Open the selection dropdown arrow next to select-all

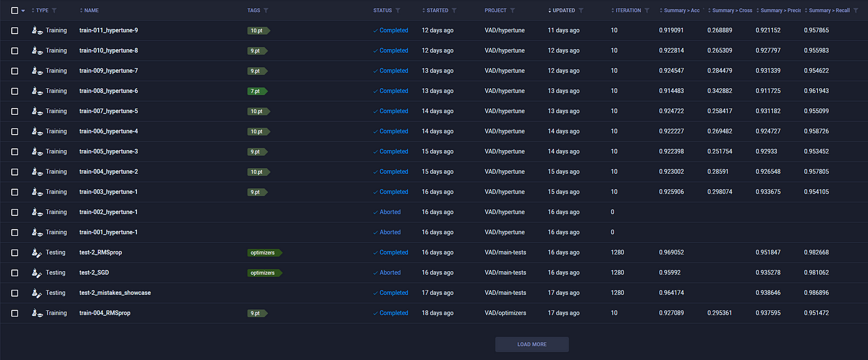[x=24, y=11]
